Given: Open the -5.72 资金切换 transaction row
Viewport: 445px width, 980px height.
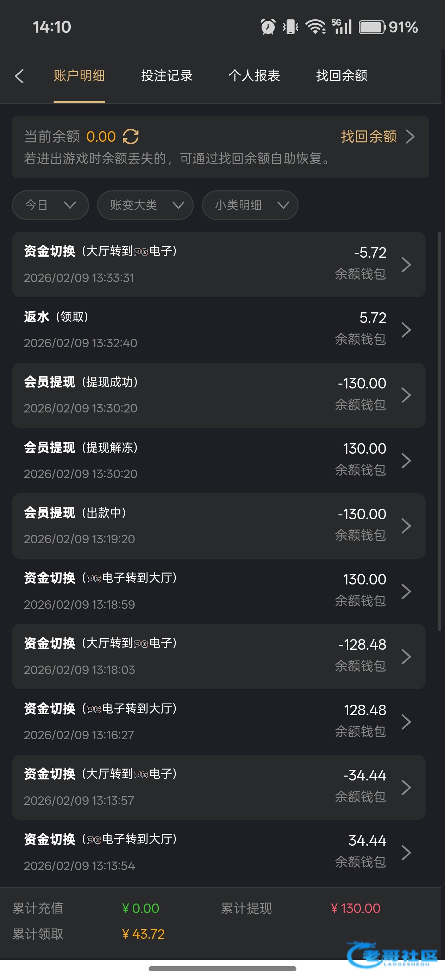Looking at the screenshot, I should 219,264.
